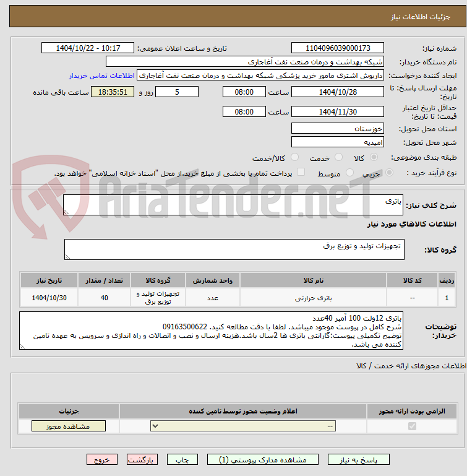This screenshot has width=467, height=476.
Task: Click the تاریخ نیاز column header
Action: 49,280
